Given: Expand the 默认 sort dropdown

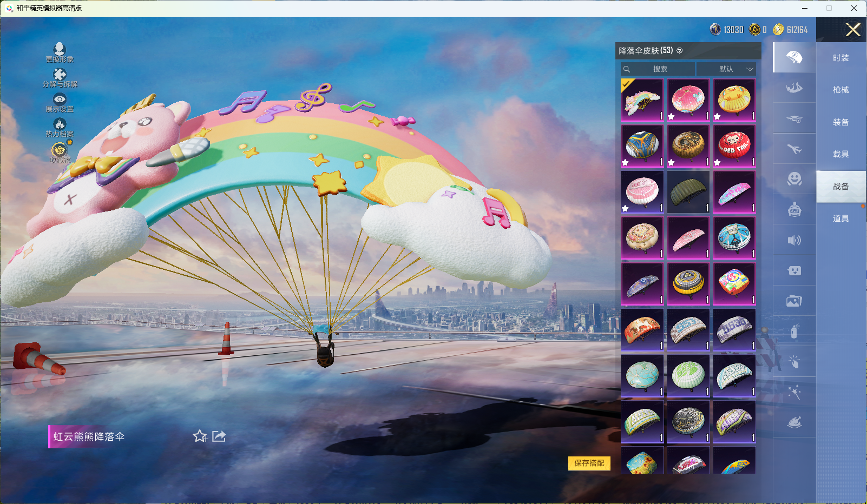Looking at the screenshot, I should coord(726,69).
